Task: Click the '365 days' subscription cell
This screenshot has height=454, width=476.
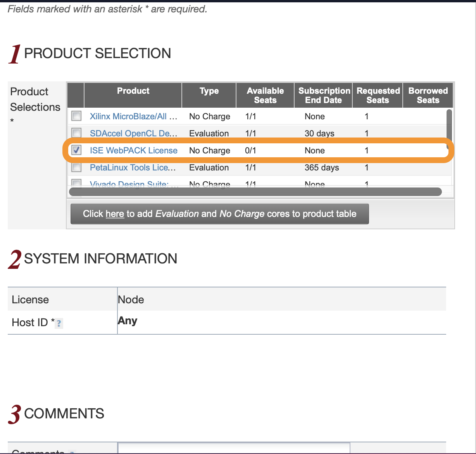Action: click(322, 167)
